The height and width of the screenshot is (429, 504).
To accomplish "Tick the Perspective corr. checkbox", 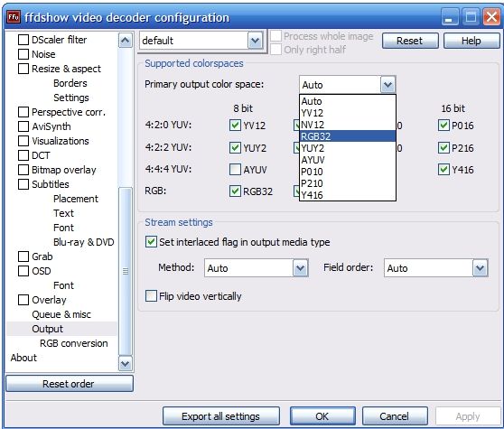I will pyautogui.click(x=23, y=112).
